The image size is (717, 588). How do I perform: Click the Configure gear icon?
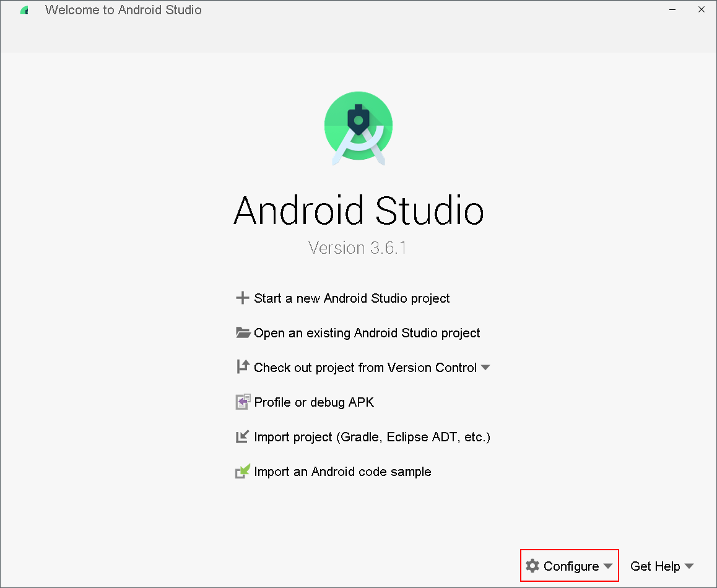pyautogui.click(x=532, y=566)
